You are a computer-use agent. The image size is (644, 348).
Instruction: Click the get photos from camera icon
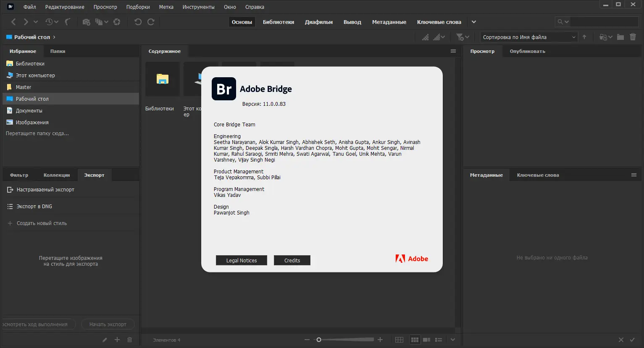(86, 22)
